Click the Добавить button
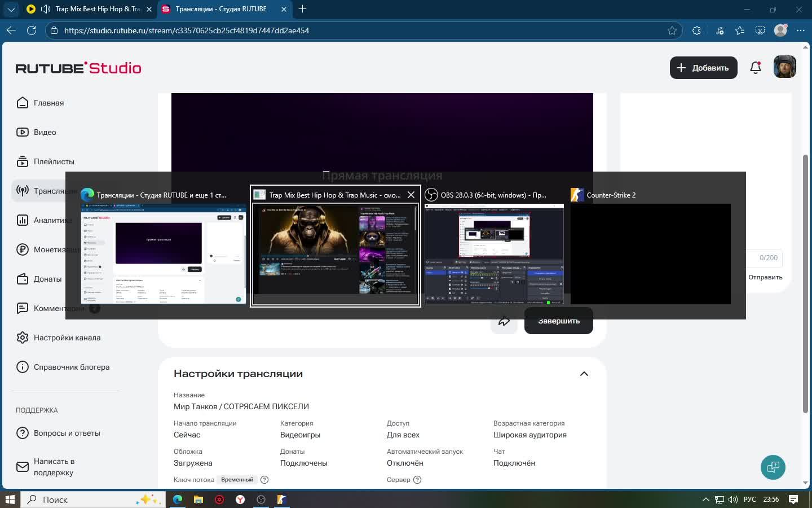812x508 pixels. [703, 68]
